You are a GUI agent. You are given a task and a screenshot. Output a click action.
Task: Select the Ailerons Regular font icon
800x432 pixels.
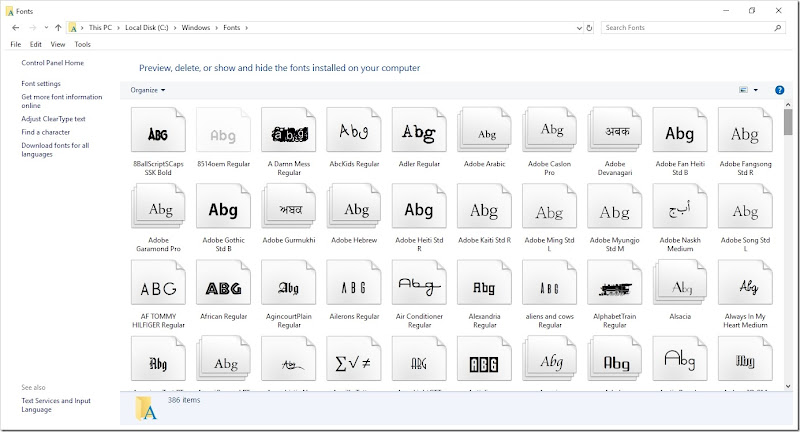pos(354,283)
